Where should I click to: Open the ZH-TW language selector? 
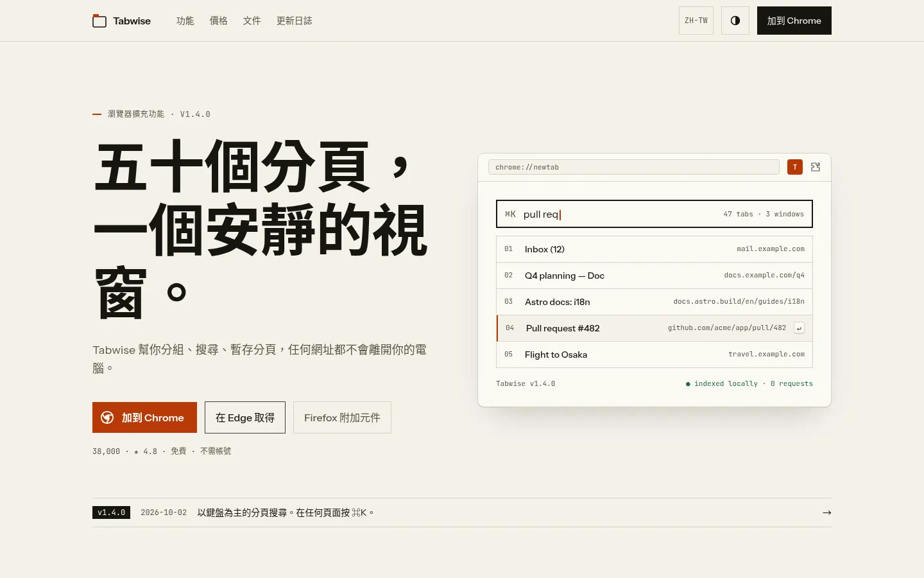coord(696,21)
